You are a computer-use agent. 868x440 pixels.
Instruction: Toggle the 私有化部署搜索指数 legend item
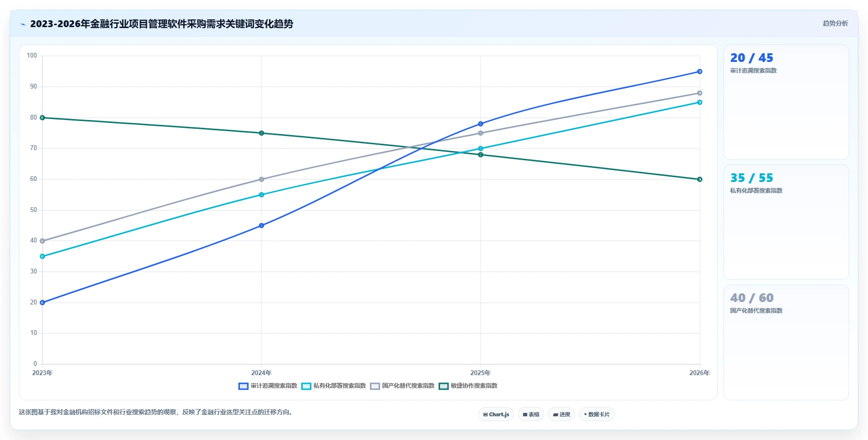[x=334, y=386]
